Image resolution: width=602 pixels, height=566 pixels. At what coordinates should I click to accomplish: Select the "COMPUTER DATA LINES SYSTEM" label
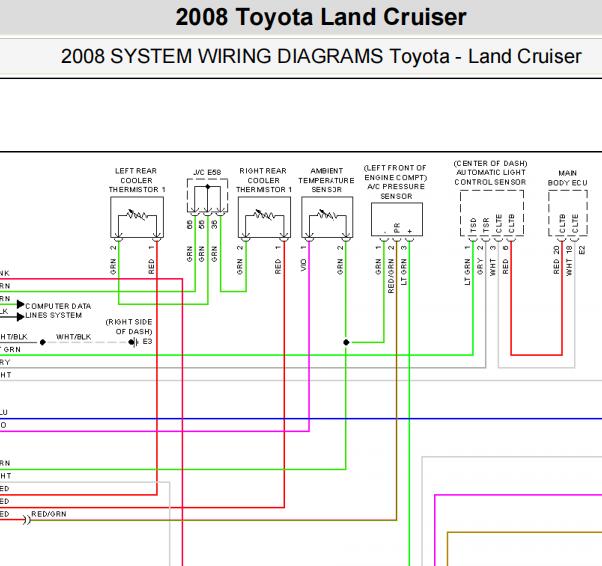(x=58, y=311)
